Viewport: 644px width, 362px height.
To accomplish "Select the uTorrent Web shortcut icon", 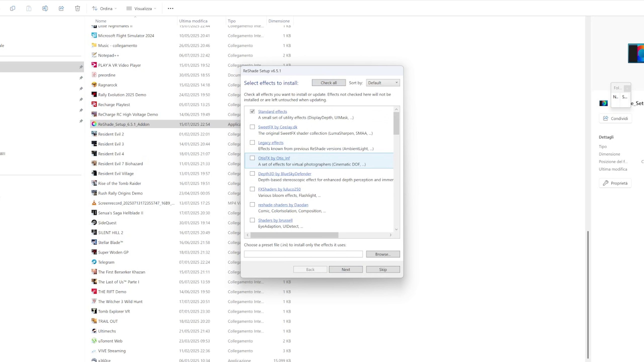I will 94,341.
